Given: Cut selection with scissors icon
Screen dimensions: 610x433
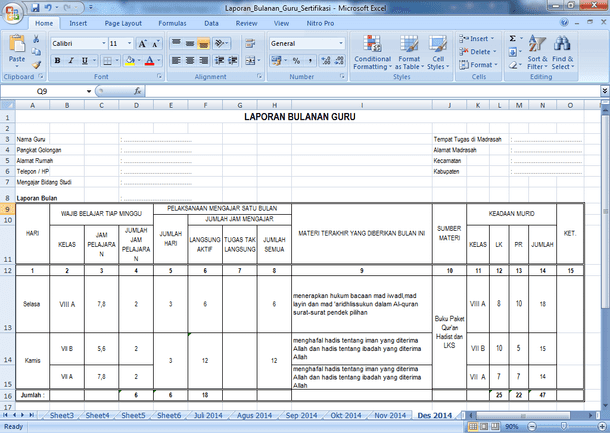Looking at the screenshot, I should tap(36, 39).
